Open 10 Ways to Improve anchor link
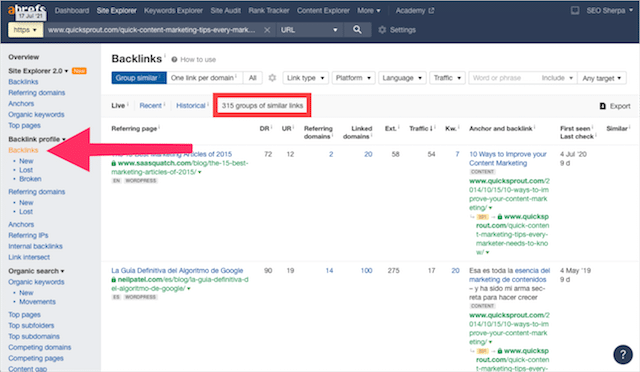The image size is (640, 372). (508, 158)
